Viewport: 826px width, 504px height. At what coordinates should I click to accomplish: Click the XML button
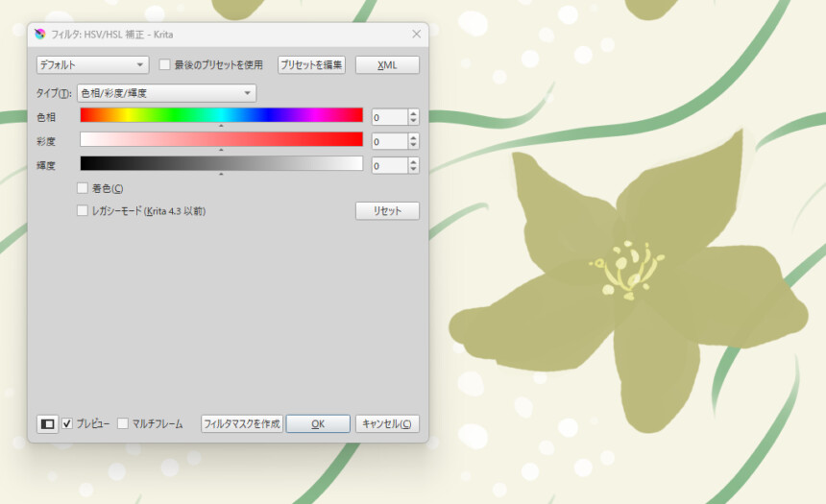click(x=387, y=64)
